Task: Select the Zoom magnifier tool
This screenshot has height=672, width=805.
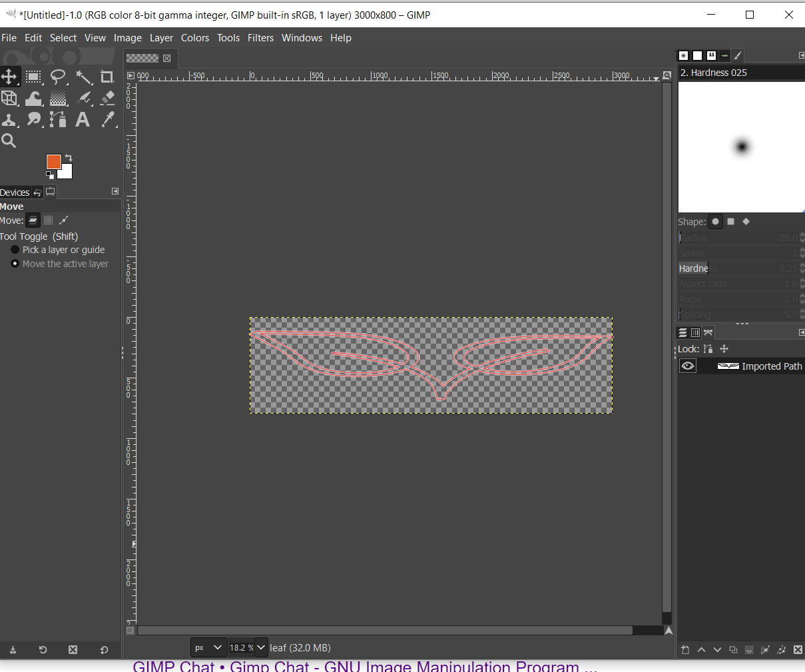Action: [9, 141]
